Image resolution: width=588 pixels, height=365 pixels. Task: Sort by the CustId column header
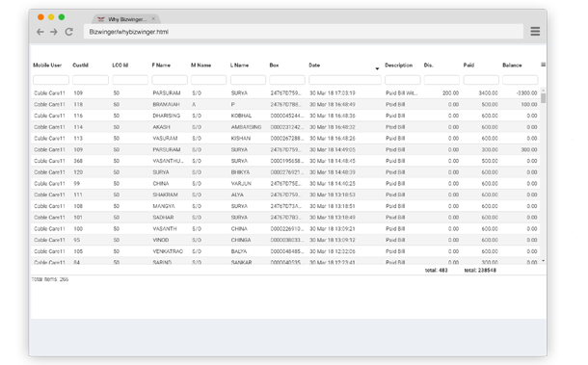tap(80, 65)
